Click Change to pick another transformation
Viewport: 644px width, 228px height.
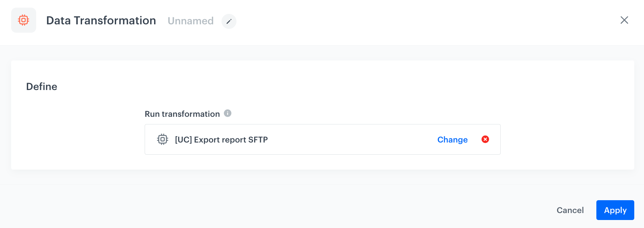pyautogui.click(x=452, y=140)
